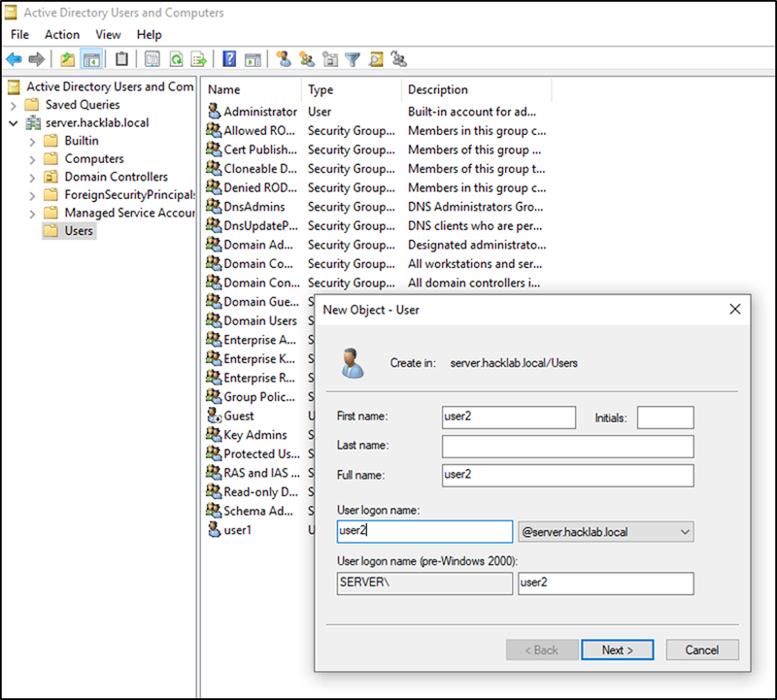
Task: Click the Enterprise A... group icon
Action: click(214, 340)
